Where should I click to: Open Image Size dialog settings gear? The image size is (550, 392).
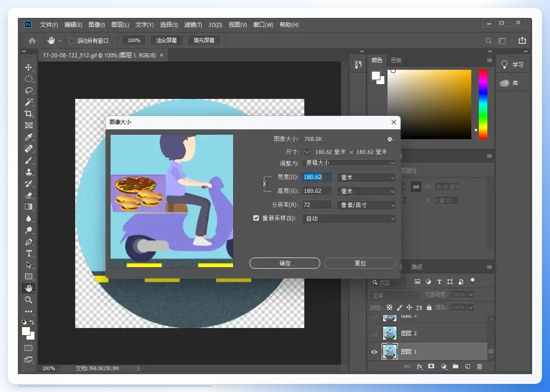point(390,139)
